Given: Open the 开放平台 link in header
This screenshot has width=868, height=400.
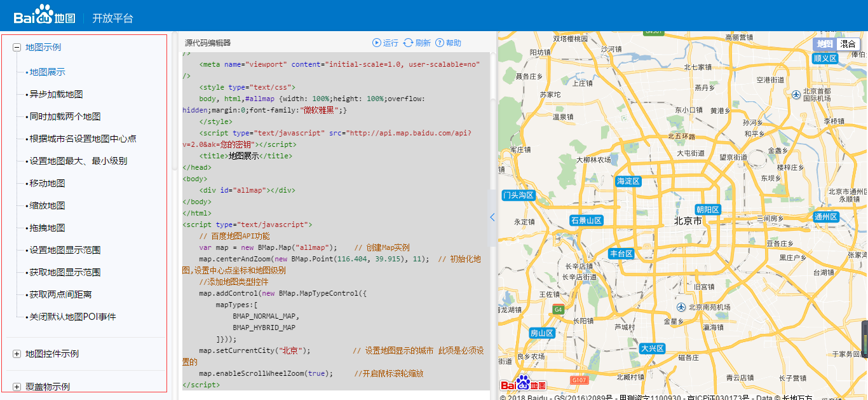Looking at the screenshot, I should 112,18.
